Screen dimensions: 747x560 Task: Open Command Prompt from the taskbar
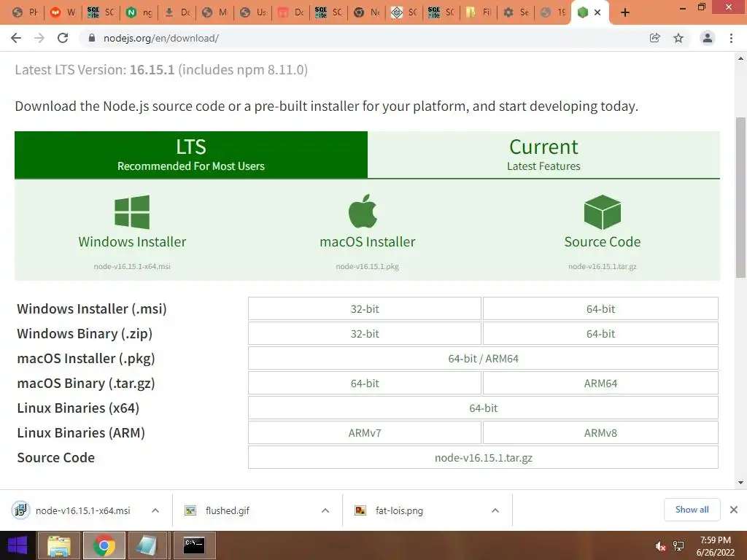pyautogui.click(x=194, y=545)
